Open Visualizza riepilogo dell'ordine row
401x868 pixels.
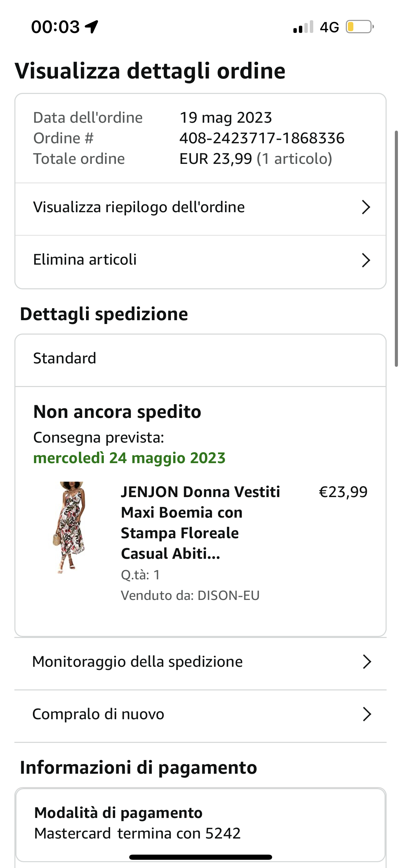click(x=139, y=207)
